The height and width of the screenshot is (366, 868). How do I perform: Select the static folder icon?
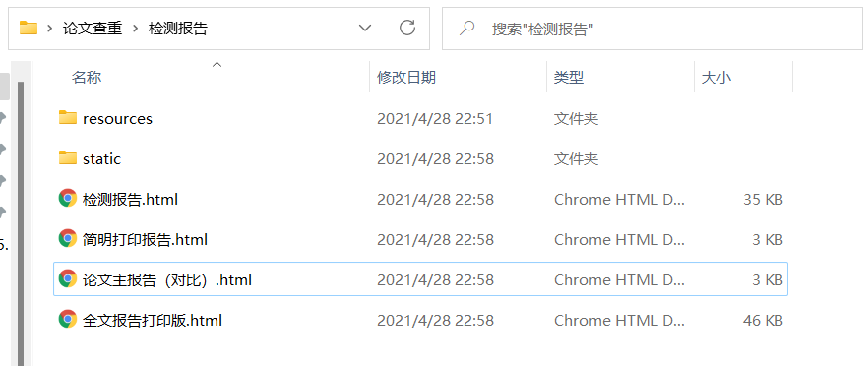pyautogui.click(x=68, y=157)
